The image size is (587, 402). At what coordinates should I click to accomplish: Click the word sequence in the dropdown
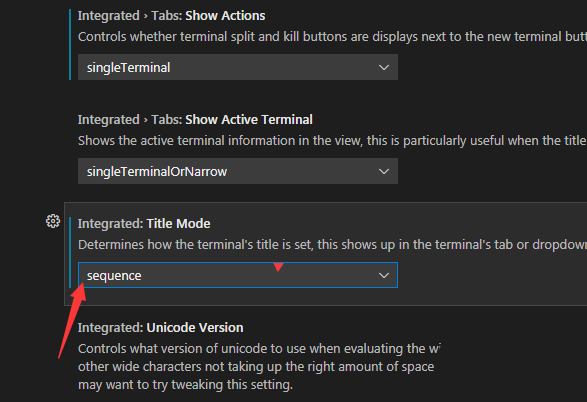point(114,276)
